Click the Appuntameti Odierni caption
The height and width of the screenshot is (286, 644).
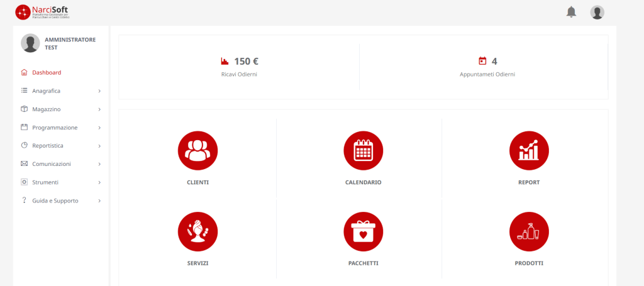[487, 75]
